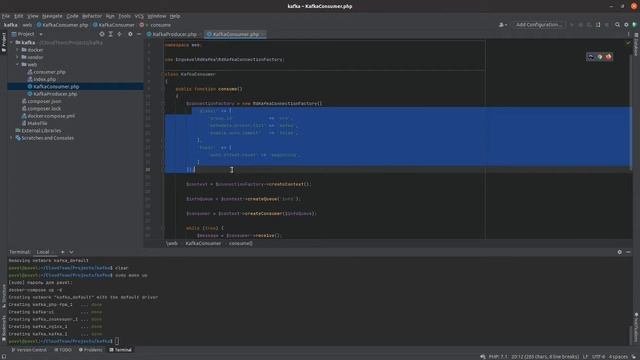Toggle the Notifications side tab
The image size is (640, 360).
tap(636, 327)
